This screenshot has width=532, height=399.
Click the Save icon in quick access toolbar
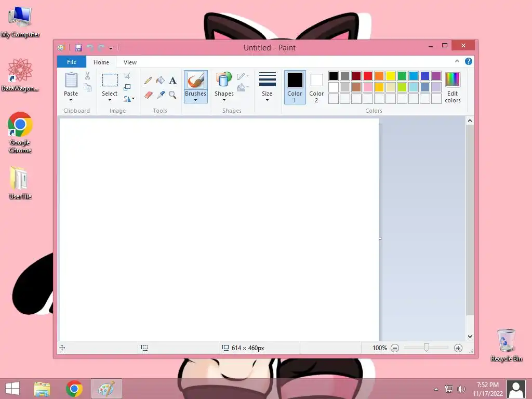[x=78, y=48]
